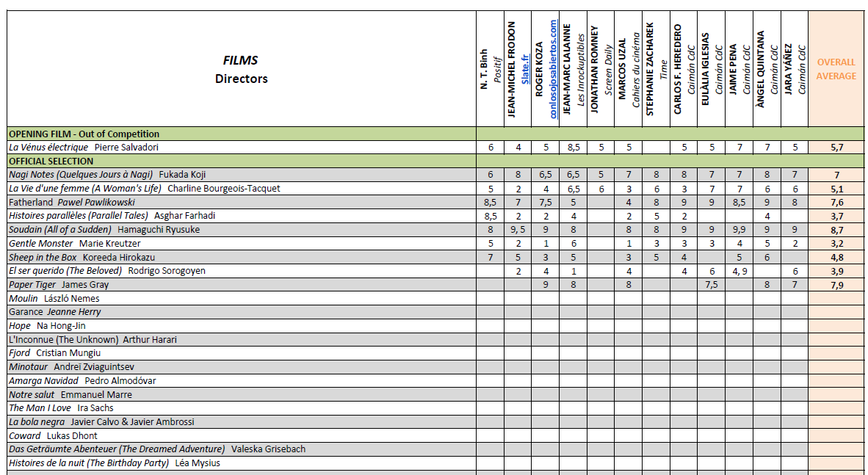
Task: Select the EULÀLIA IGLESIAS column header
Action: point(712,69)
